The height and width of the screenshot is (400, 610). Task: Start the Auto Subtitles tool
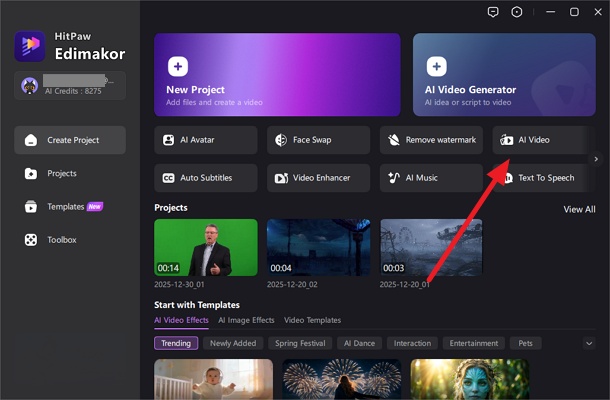[205, 178]
